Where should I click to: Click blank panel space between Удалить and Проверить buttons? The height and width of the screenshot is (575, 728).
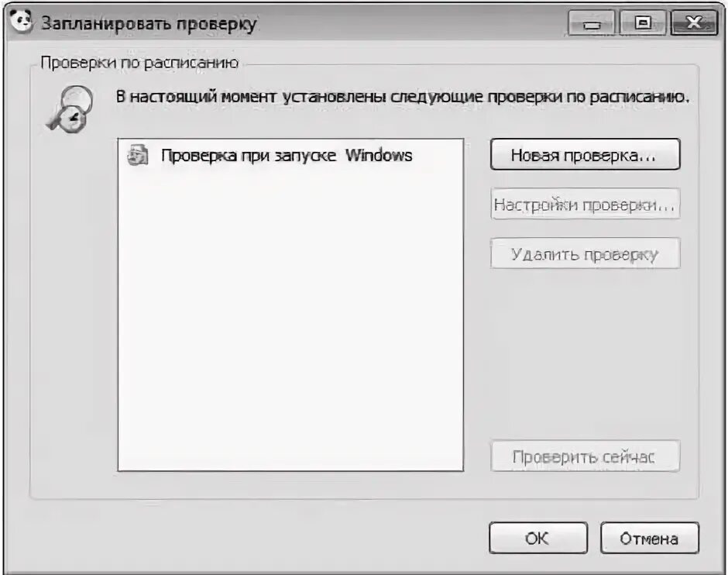pyautogui.click(x=585, y=353)
